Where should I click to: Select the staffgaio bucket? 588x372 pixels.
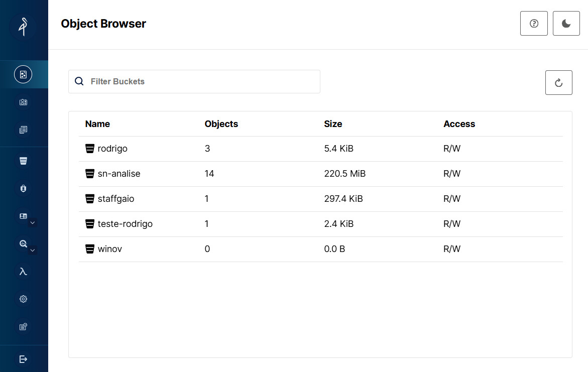pos(115,199)
